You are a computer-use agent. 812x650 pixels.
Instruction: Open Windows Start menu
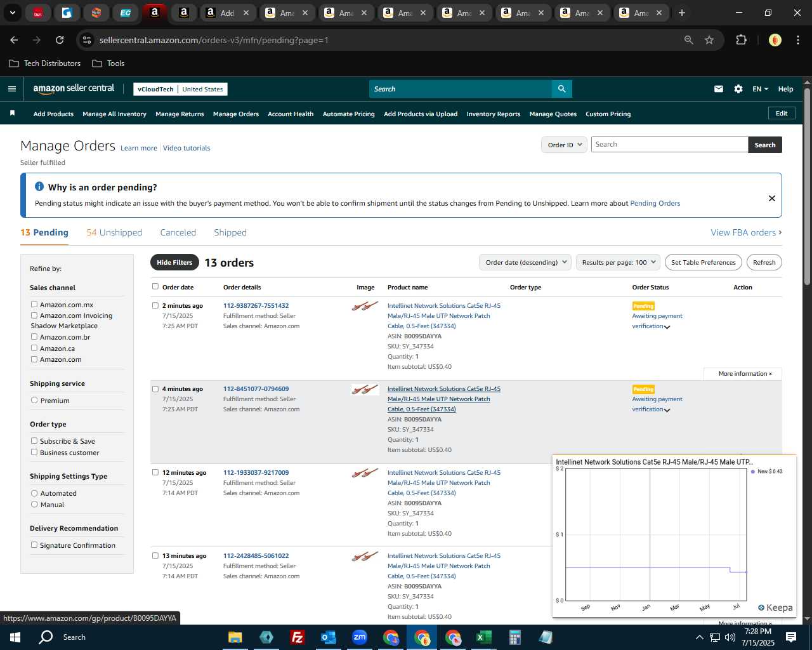[15, 637]
